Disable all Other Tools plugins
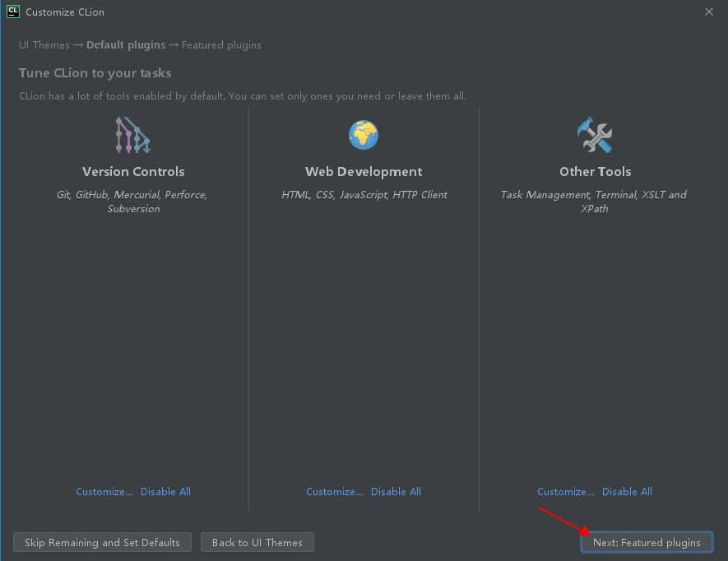This screenshot has width=728, height=561. pyautogui.click(x=628, y=491)
